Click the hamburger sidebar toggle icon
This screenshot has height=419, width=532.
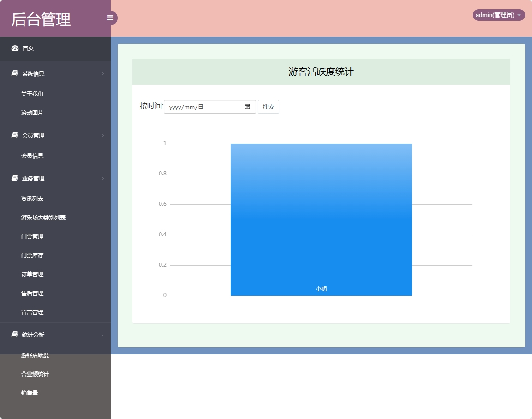pyautogui.click(x=110, y=18)
